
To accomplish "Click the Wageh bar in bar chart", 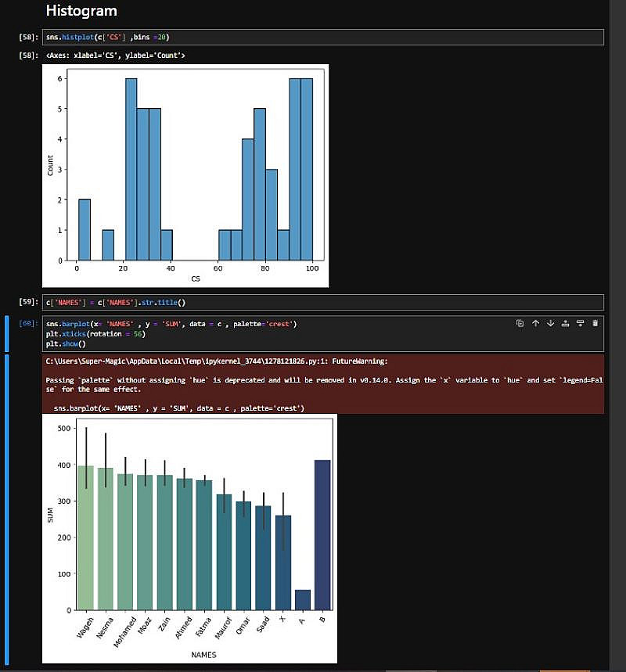I will [86, 538].
